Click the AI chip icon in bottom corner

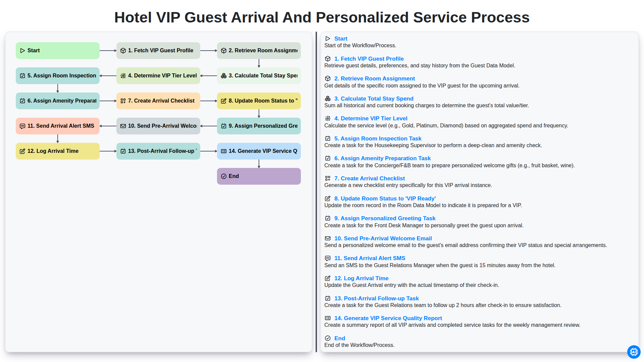634,352
